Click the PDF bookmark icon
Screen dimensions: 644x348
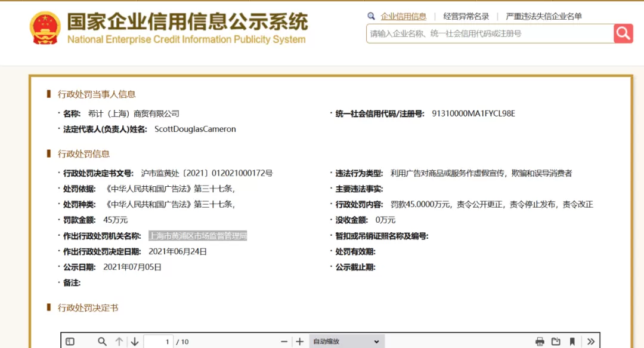572,341
